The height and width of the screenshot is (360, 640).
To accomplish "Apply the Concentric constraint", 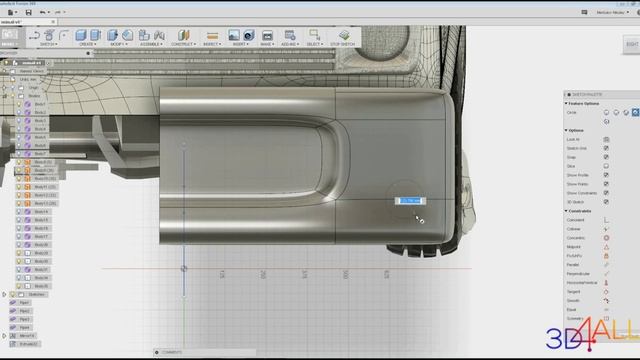I will [606, 238].
